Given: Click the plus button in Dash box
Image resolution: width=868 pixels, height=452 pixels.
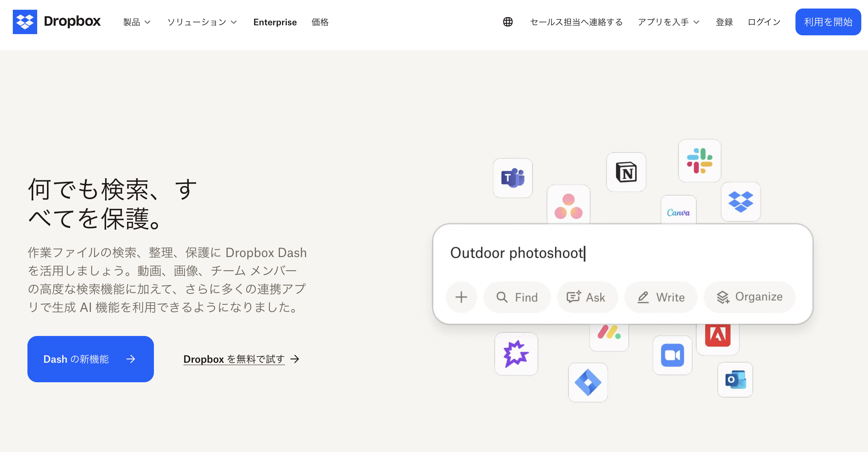Looking at the screenshot, I should pyautogui.click(x=461, y=297).
